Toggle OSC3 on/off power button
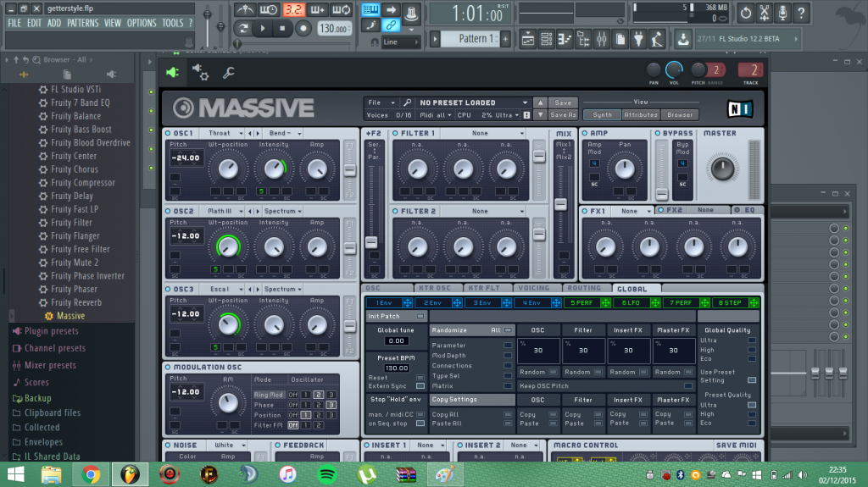Screen dimensions: 868x487 click(168, 290)
